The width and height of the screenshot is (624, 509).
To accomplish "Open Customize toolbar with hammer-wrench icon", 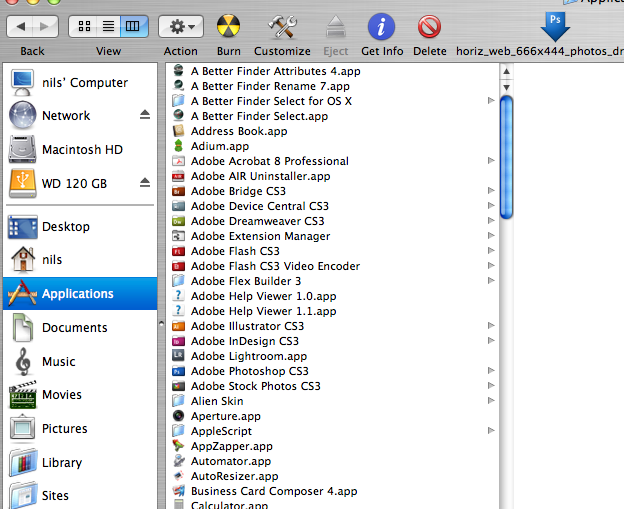I will [282, 27].
